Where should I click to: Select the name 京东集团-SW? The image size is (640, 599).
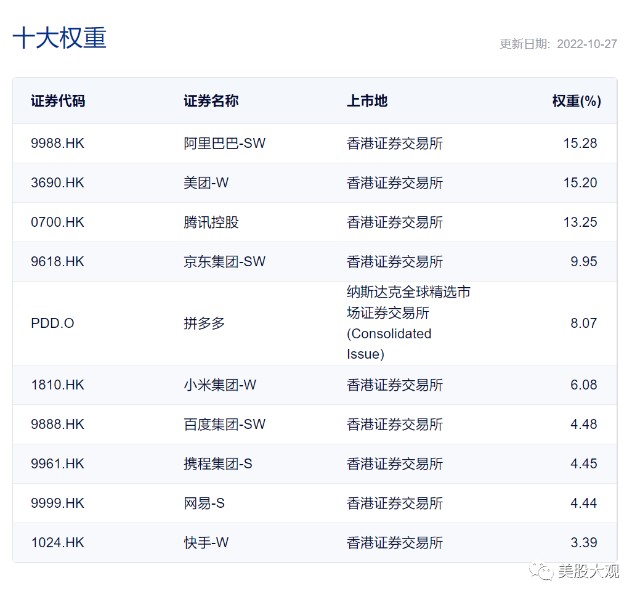coord(224,261)
